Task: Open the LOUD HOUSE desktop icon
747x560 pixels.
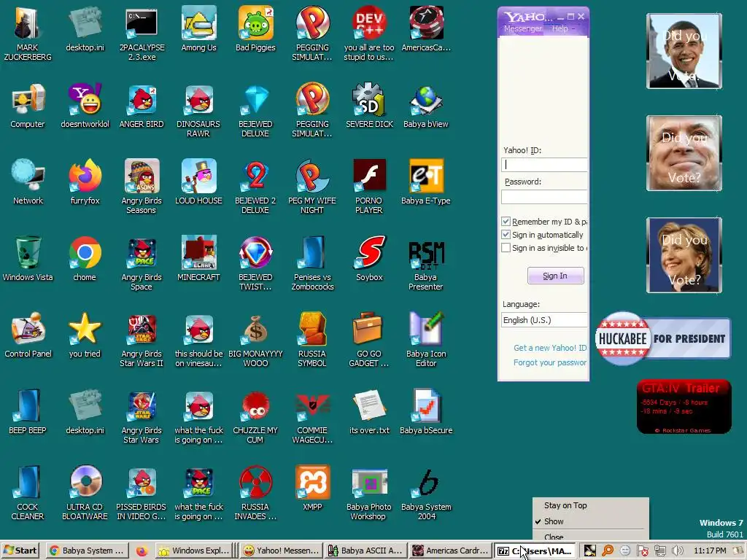Action: coord(198,182)
